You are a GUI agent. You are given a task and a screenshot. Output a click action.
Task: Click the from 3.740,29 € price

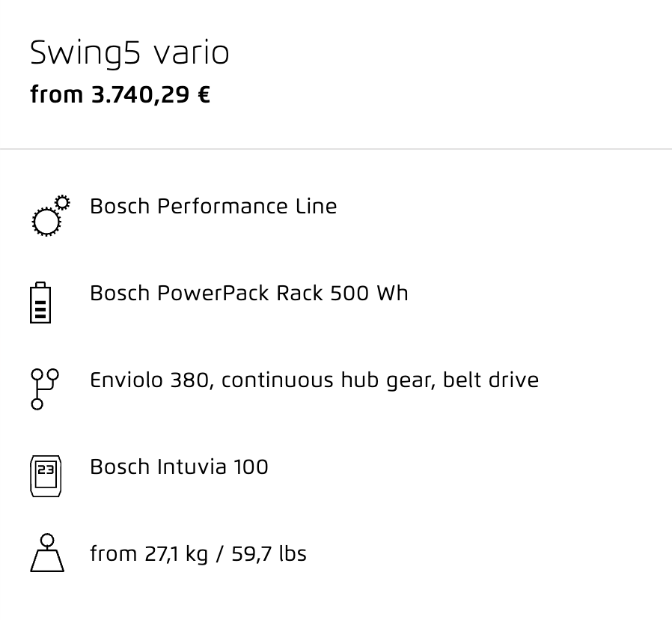[120, 95]
